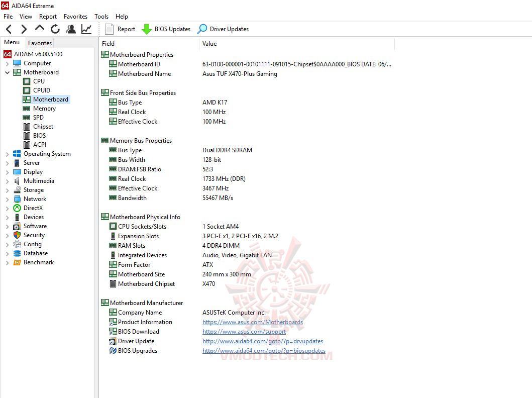Image resolution: width=532 pixels, height=398 pixels.
Task: Click the Database icon in tree
Action: pyautogui.click(x=17, y=253)
